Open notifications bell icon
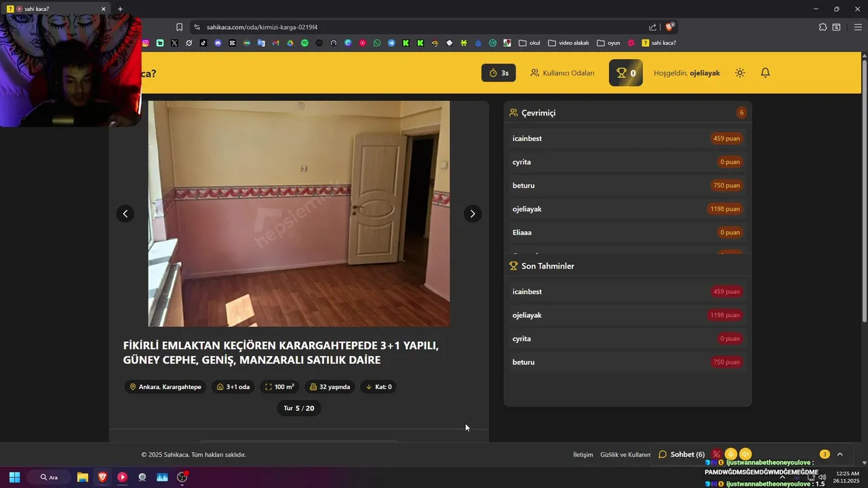Screen dimensions: 868x488 765,73
